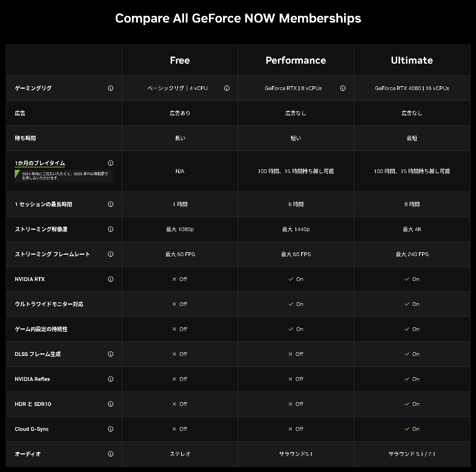Image resolution: width=476 pixels, height=472 pixels.
Task: Show details icon for ストリーミング解像度
Action: (x=110, y=229)
